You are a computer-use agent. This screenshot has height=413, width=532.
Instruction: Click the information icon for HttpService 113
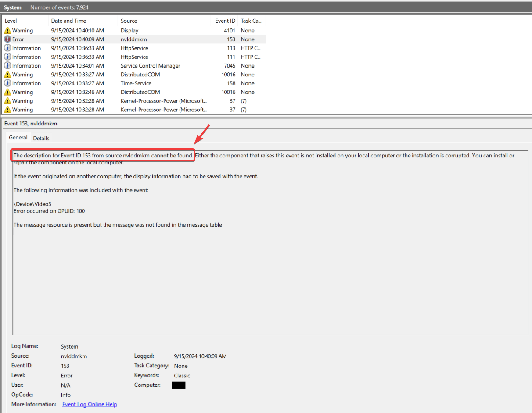[x=7, y=48]
